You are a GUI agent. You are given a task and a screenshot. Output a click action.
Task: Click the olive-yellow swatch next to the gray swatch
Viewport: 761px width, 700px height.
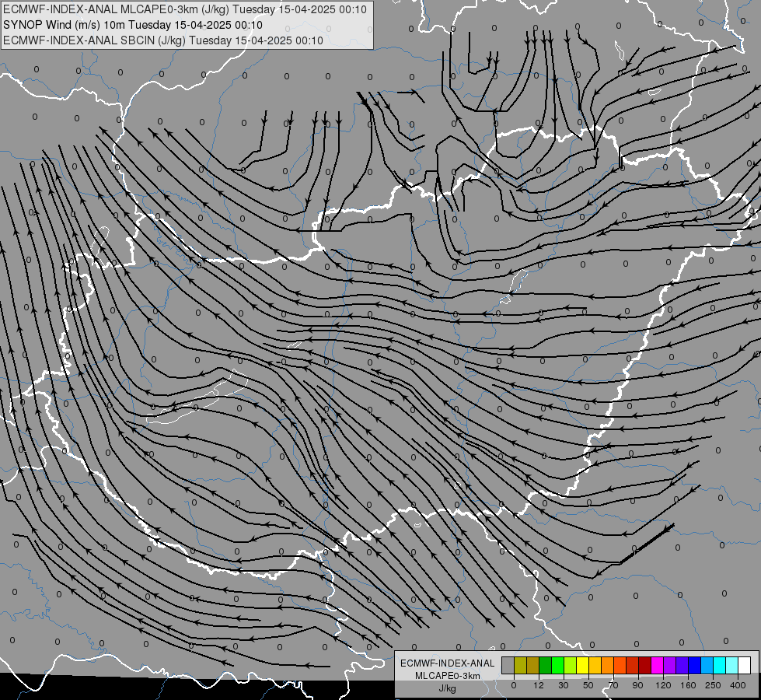point(520,666)
